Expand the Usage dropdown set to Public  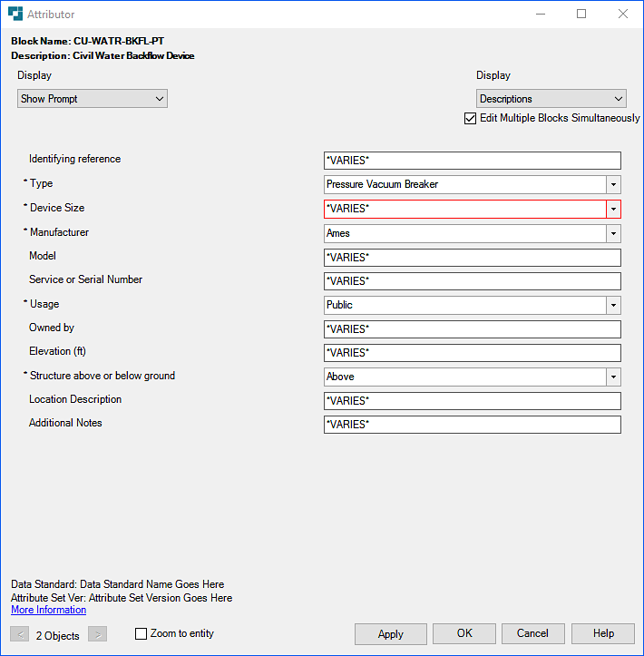[x=613, y=306]
